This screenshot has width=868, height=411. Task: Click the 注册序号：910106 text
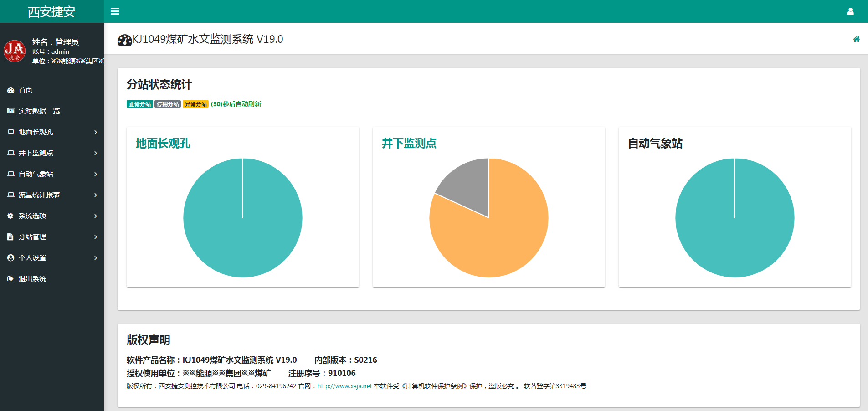[322, 373]
